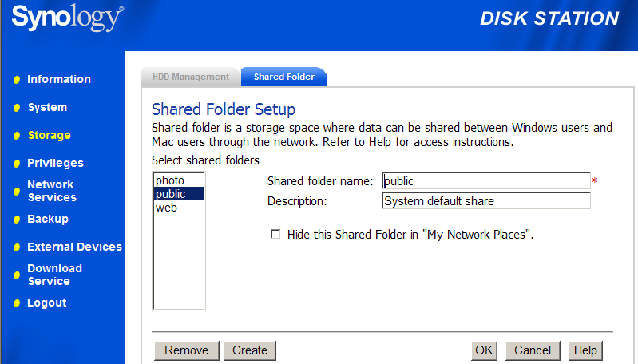Navigate to External Devices
638x364 pixels.
pyautogui.click(x=74, y=247)
